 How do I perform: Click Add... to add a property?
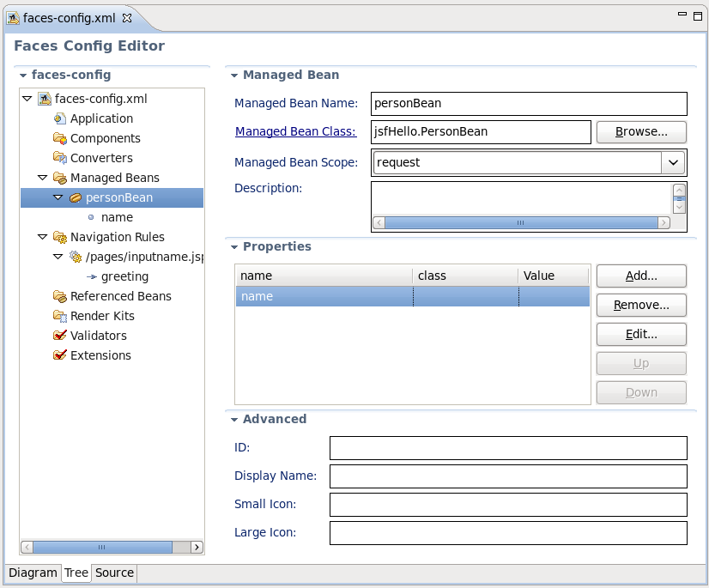pyautogui.click(x=641, y=276)
